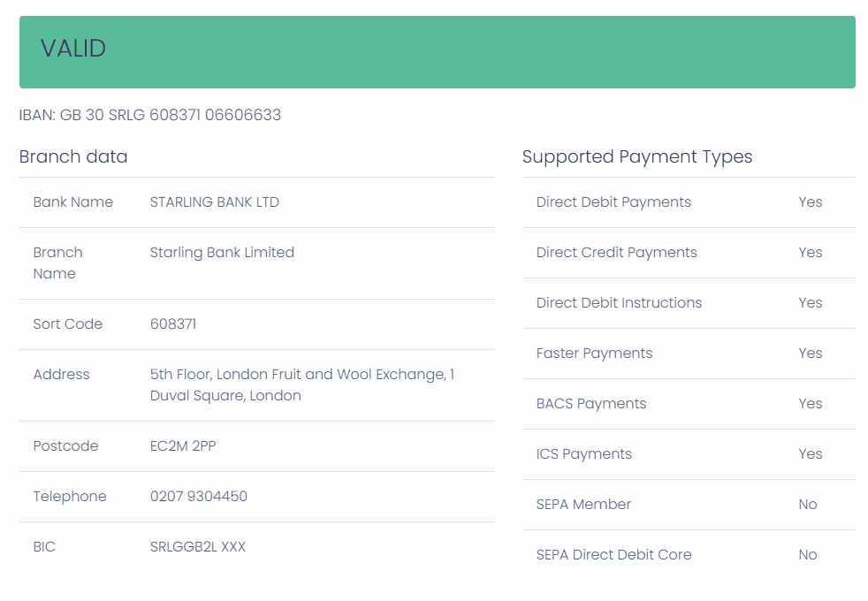Select the postcode EC2M 2PP
The height and width of the screenshot is (601, 868).
pos(183,446)
